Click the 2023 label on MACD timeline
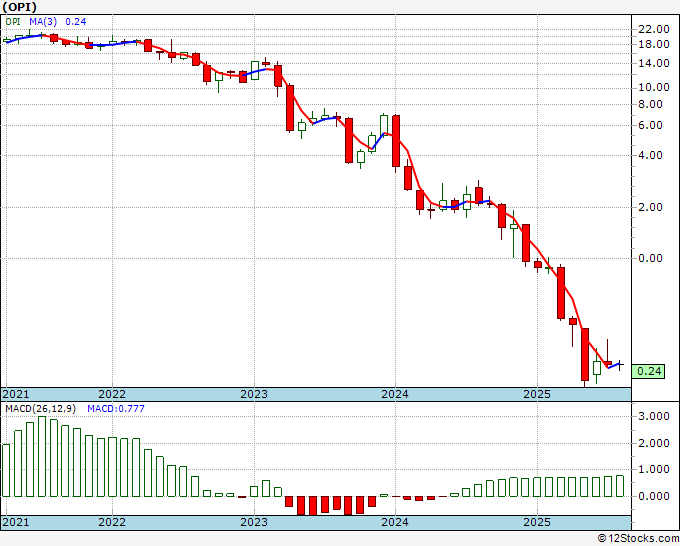Image resolution: width=680 pixels, height=546 pixels. [x=254, y=522]
